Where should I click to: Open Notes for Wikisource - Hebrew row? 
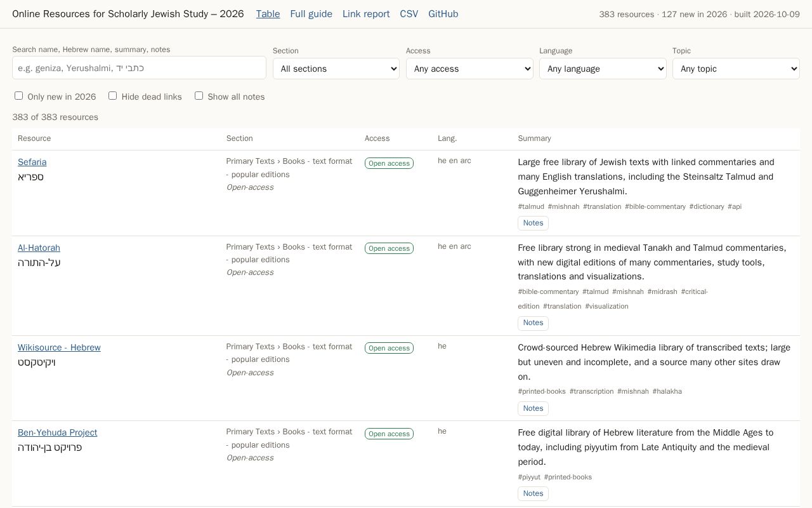533,408
